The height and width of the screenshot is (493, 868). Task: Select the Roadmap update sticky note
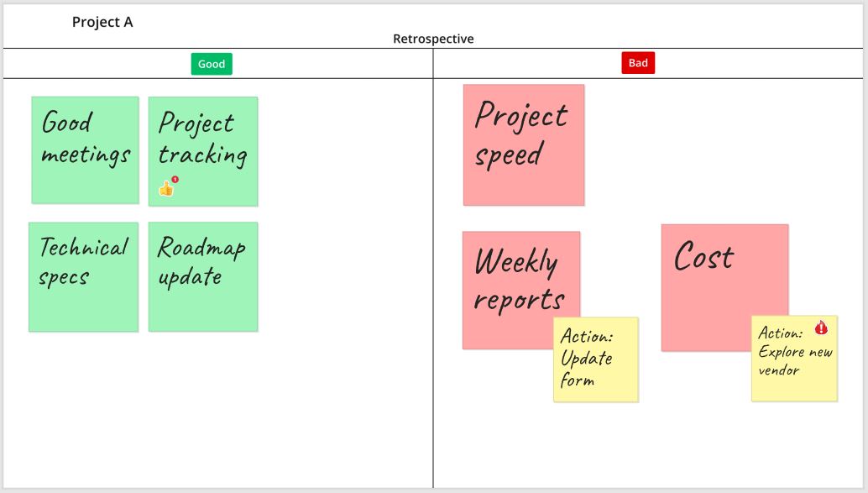[202, 277]
